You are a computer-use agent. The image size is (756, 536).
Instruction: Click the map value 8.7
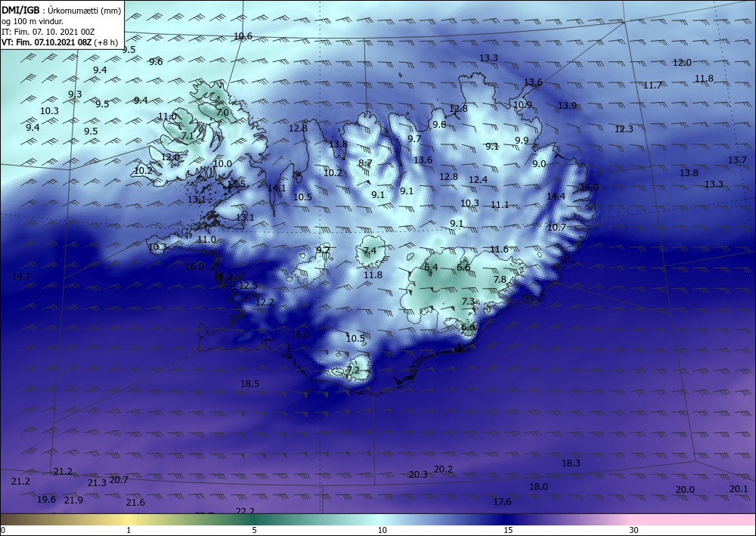click(365, 163)
